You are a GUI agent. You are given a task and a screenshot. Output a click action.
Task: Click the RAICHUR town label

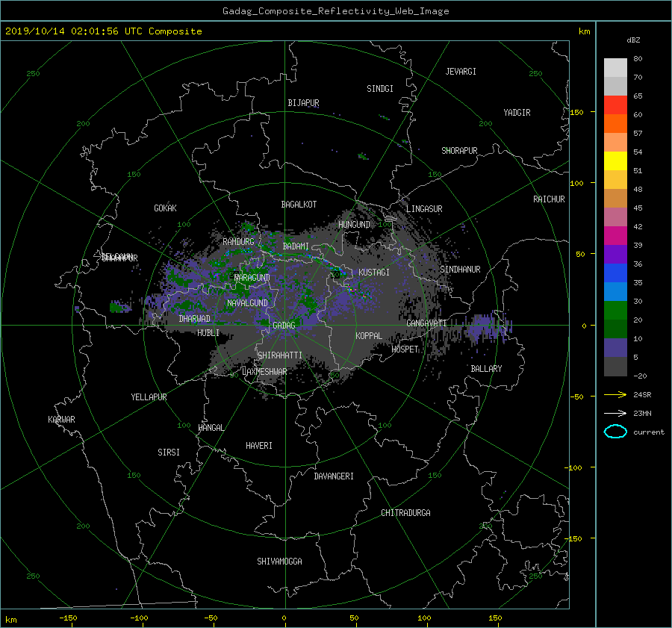pyautogui.click(x=549, y=199)
